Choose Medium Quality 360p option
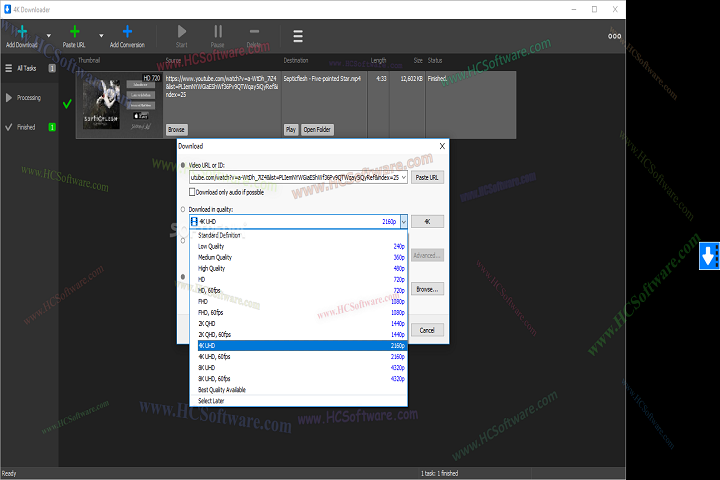 [298, 257]
